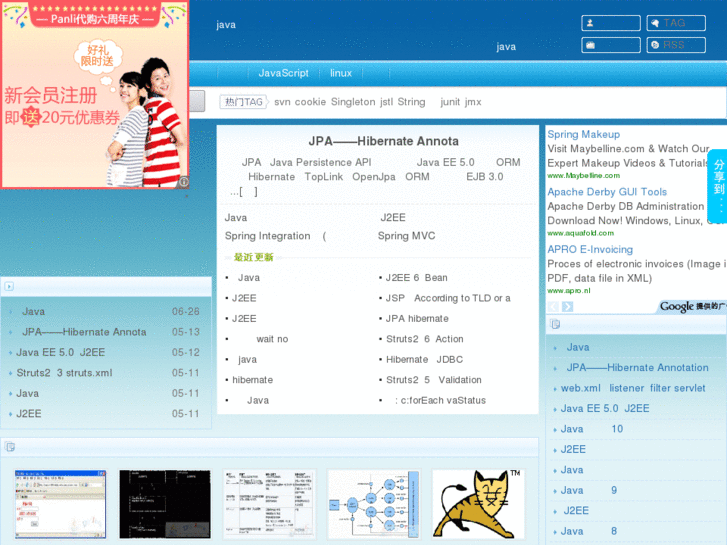Visit www.maybelline.com ad URL

tap(583, 175)
